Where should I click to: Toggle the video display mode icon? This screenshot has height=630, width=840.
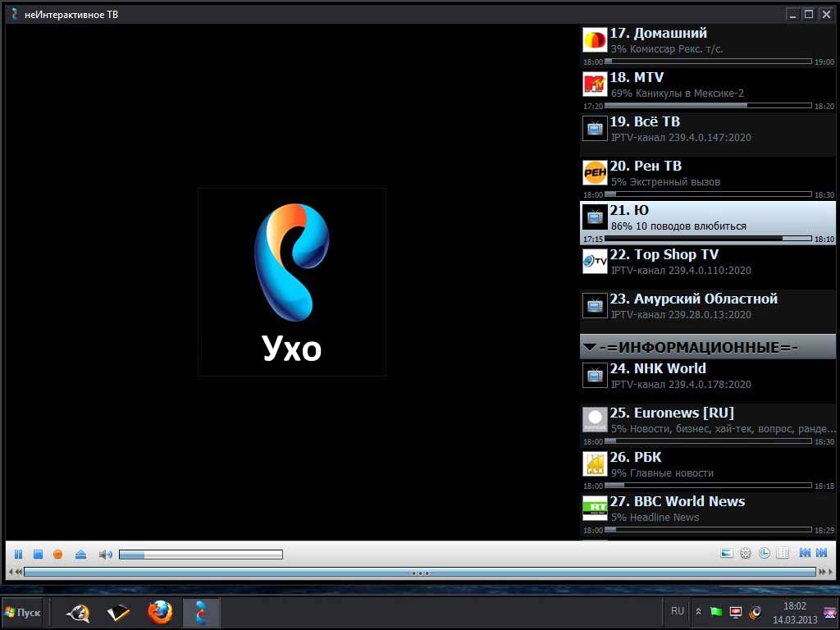coord(727,554)
